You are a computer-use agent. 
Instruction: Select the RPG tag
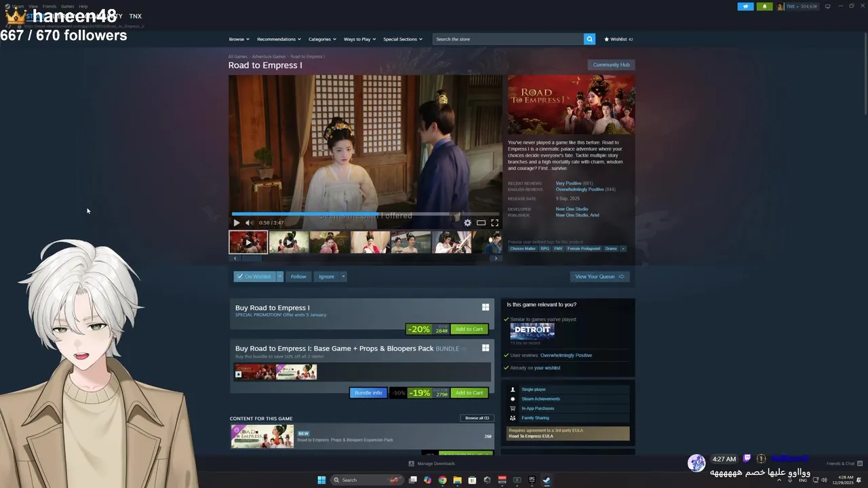545,249
